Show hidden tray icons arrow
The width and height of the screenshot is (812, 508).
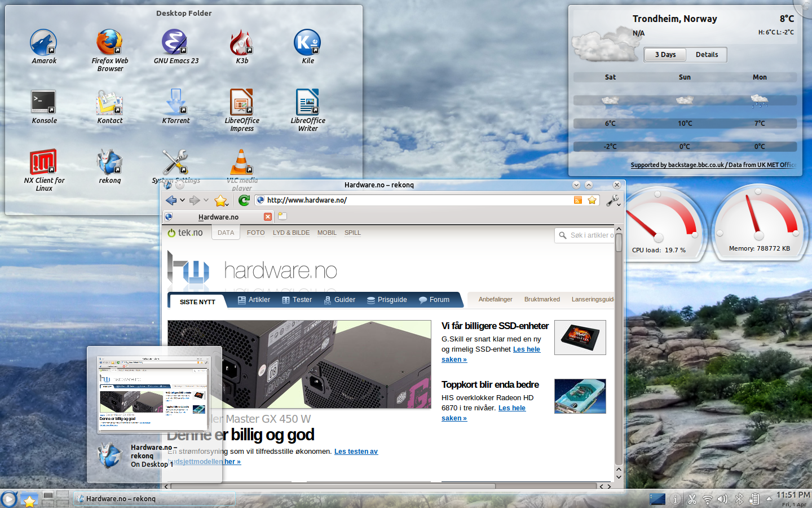pyautogui.click(x=769, y=499)
